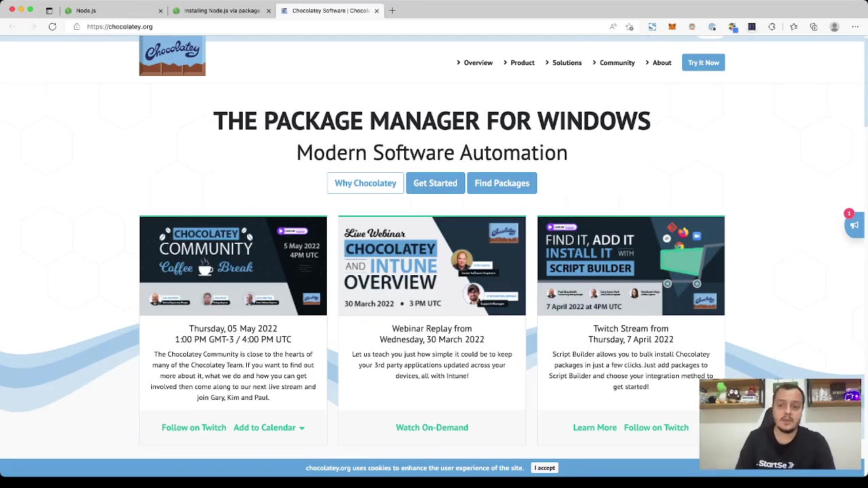Screen dimensions: 868x488
Task: Click the back navigation arrow
Action: coord(13,26)
